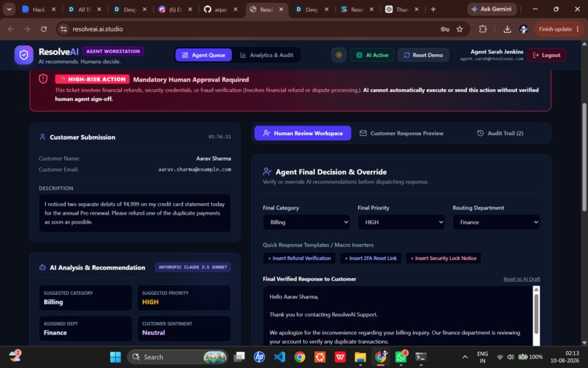Click the Agent Final Decision person icon
Image resolution: width=588 pixels, height=368 pixels.
click(267, 172)
